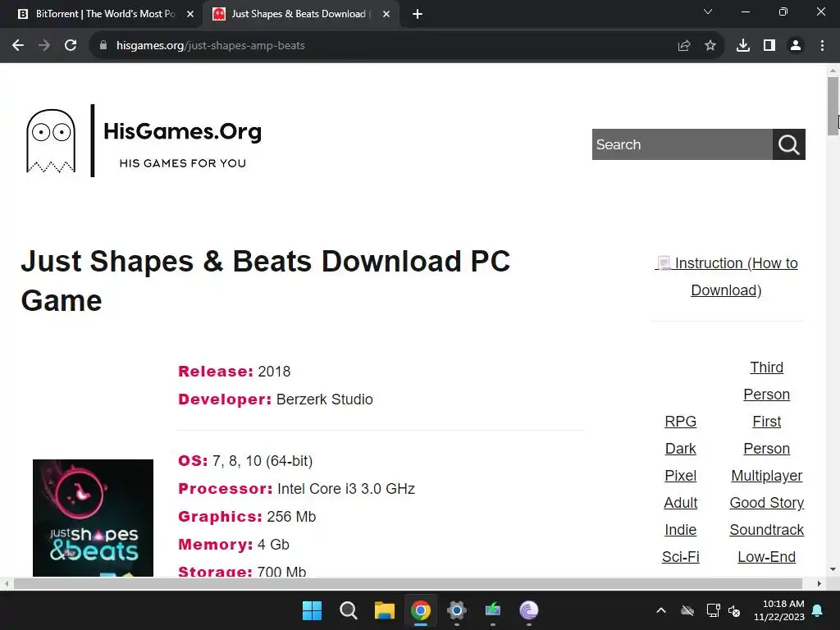Switch to the BitTorrent tab

coord(102,15)
